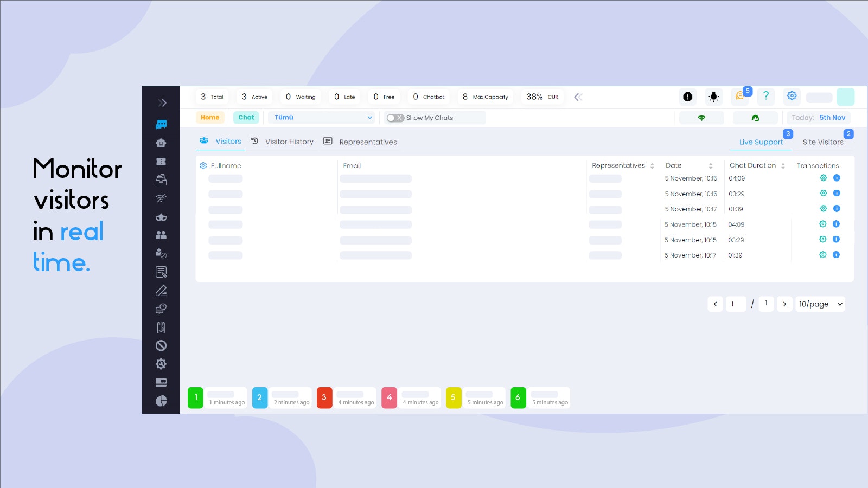Viewport: 868px width, 488px height.
Task: Open the 10/page page size dropdown
Action: 820,304
